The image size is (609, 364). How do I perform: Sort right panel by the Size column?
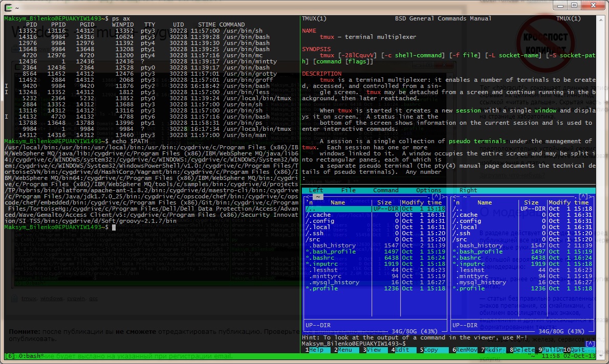[531, 202]
